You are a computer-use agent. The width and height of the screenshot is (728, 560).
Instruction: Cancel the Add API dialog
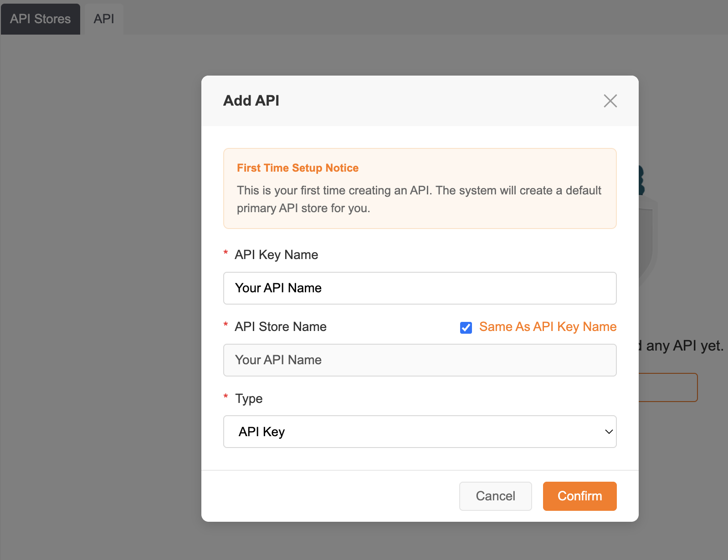coord(495,496)
